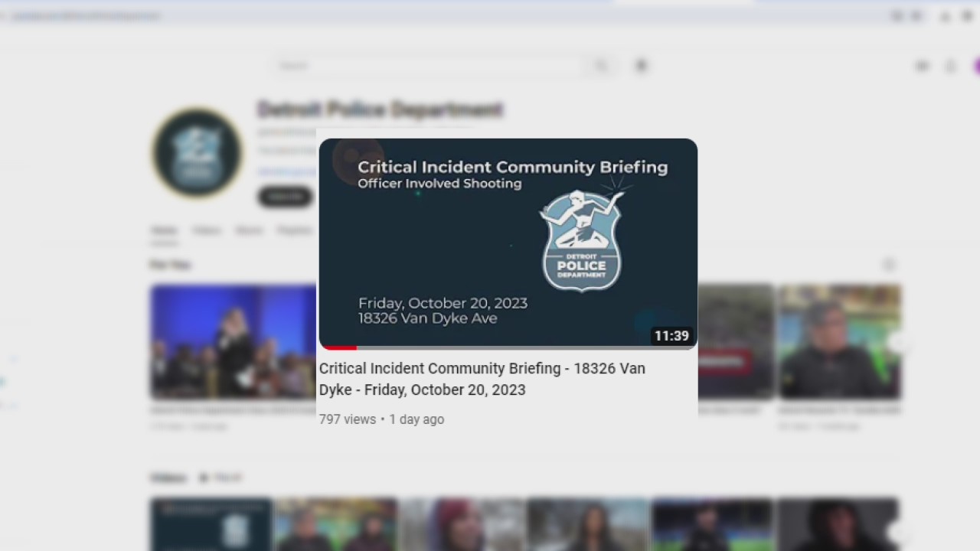The image size is (980, 551).
Task: Switch to the Shorts tab
Action: point(250,230)
